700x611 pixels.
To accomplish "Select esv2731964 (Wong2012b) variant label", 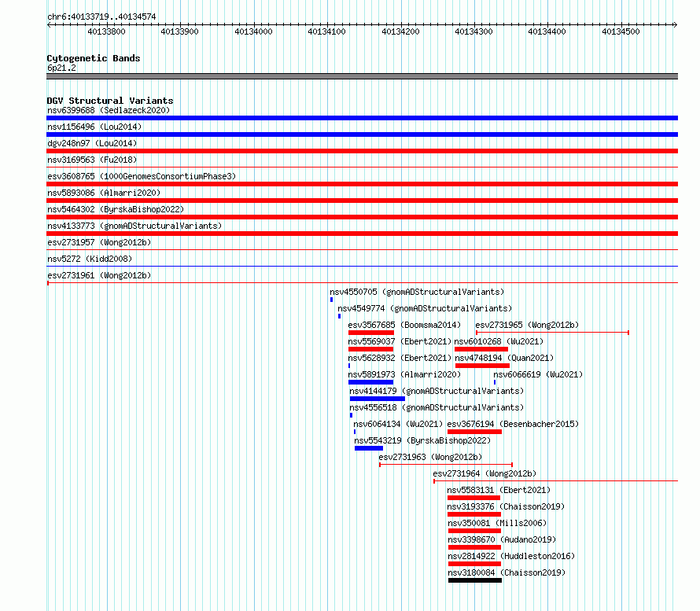I will pos(484,473).
